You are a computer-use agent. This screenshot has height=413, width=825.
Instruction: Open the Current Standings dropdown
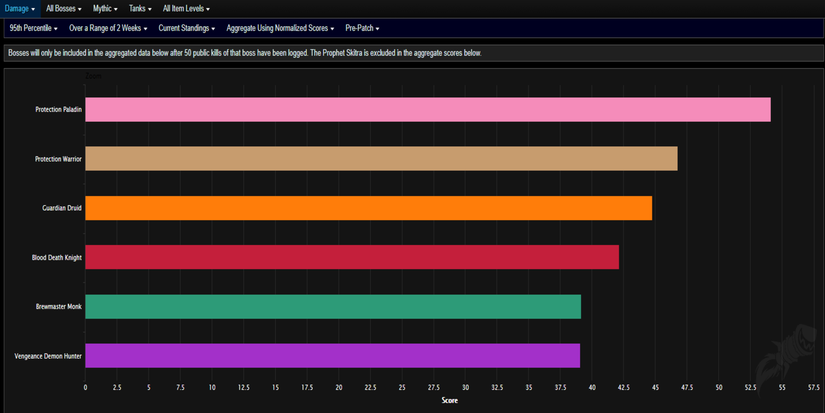tap(187, 28)
